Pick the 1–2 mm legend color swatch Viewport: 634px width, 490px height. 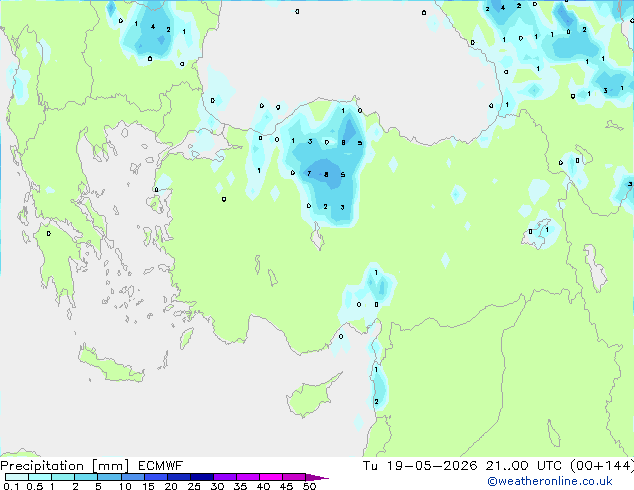click(x=63, y=477)
